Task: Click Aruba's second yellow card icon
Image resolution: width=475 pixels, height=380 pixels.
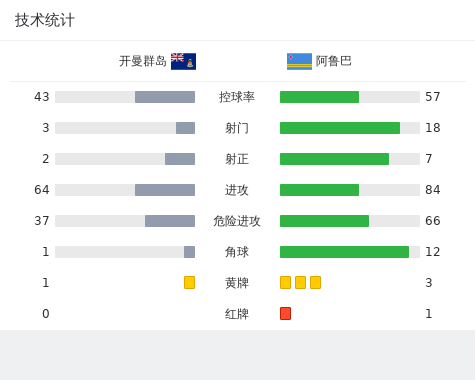Action: pos(300,282)
